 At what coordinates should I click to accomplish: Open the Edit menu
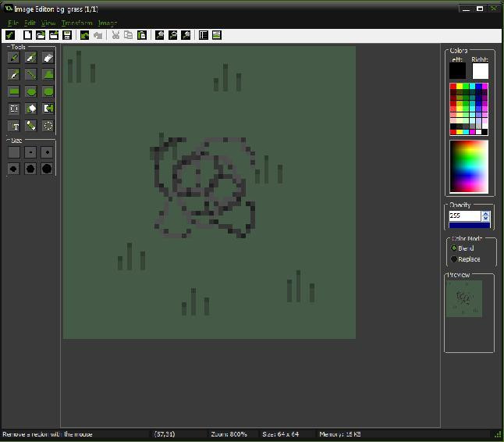coord(30,23)
